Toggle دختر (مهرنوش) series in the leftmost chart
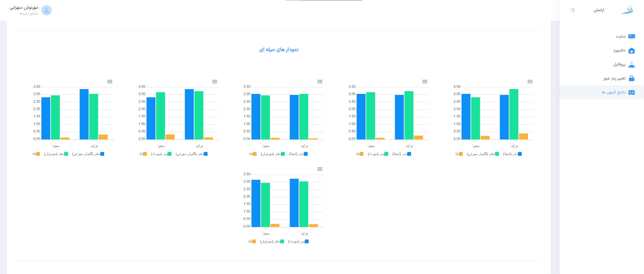644x274 pixels. (66, 154)
